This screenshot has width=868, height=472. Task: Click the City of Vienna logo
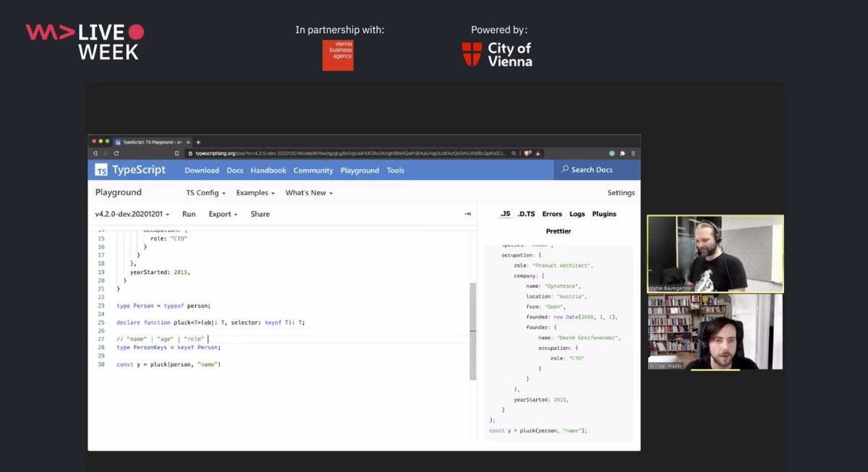coord(497,54)
